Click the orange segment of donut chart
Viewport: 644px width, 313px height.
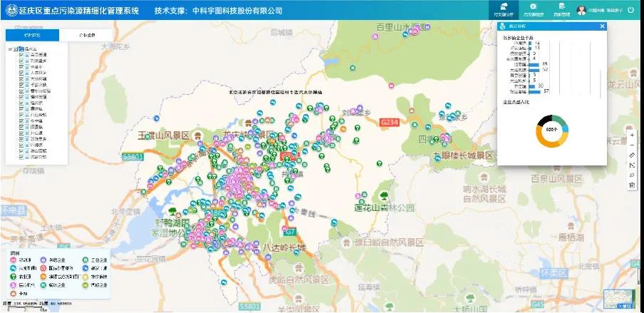point(543,140)
